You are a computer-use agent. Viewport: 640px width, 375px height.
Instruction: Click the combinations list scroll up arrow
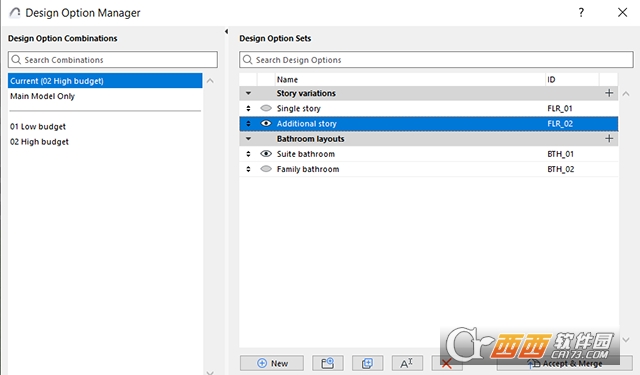[x=210, y=81]
